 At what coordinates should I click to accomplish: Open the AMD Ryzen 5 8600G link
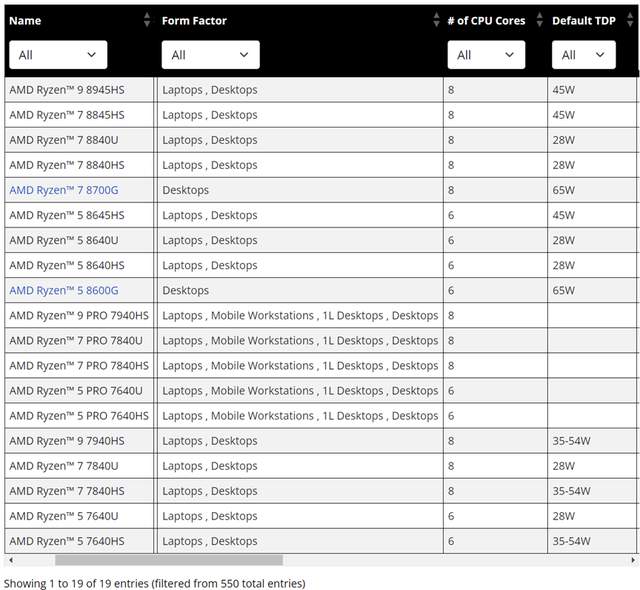(64, 291)
